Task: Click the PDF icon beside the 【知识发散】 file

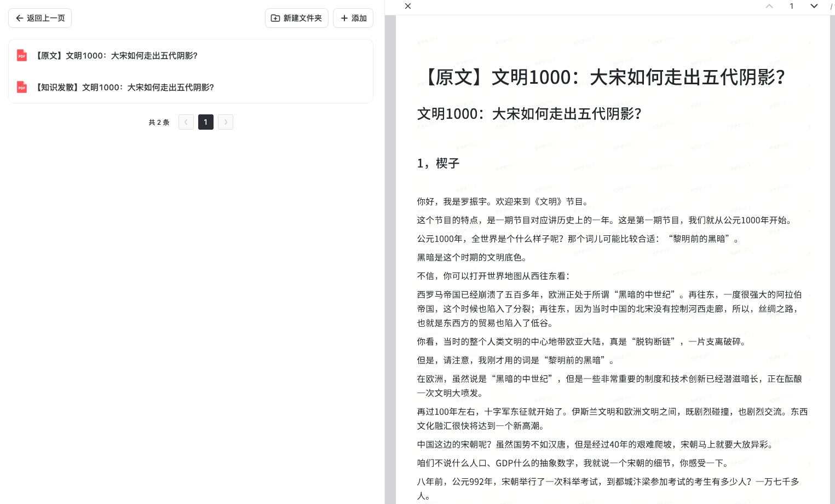Action: pos(22,87)
